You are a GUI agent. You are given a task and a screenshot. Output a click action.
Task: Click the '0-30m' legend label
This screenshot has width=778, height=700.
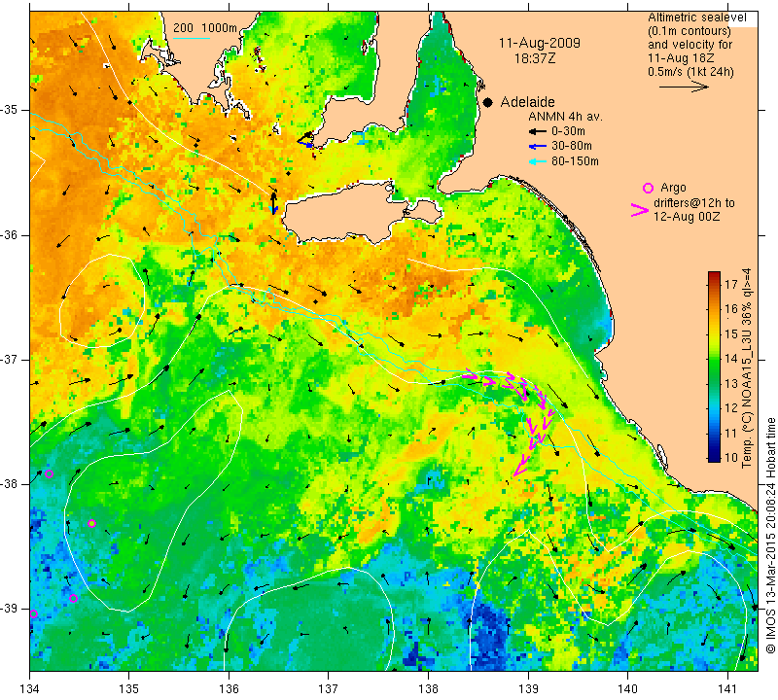(x=568, y=131)
